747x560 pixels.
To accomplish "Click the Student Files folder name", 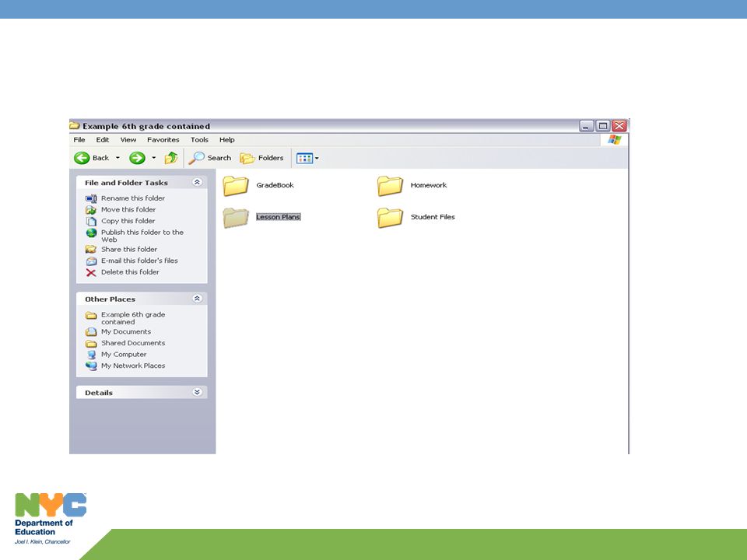I will coord(433,217).
